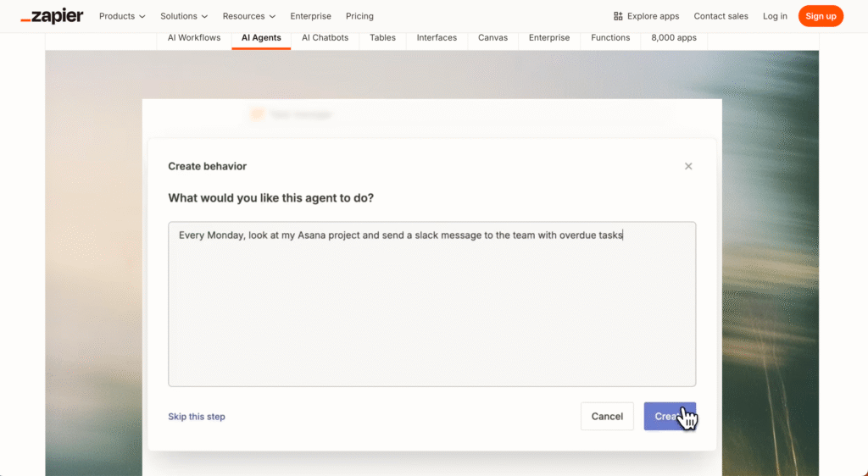868x476 pixels.
Task: Open the Enterprise link in top navigation
Action: 310,16
